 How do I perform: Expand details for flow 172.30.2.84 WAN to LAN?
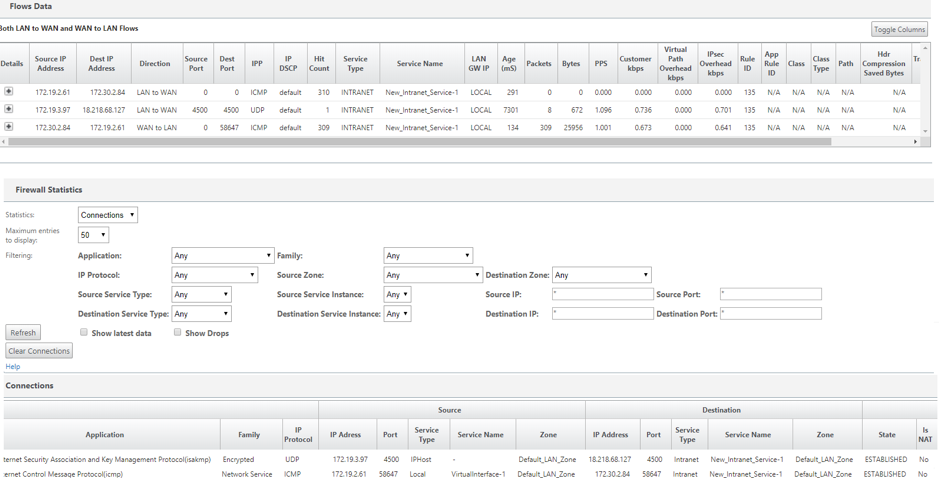tap(8, 126)
